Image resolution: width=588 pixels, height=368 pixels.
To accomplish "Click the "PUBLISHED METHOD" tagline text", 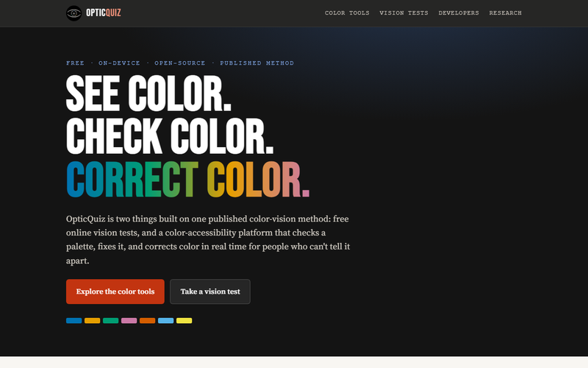I will click(x=257, y=63).
